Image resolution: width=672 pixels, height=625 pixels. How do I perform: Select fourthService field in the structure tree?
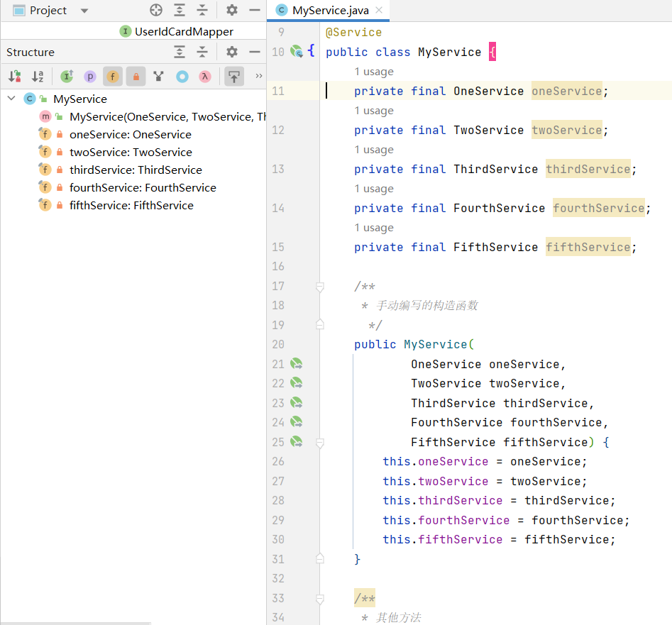coord(142,187)
